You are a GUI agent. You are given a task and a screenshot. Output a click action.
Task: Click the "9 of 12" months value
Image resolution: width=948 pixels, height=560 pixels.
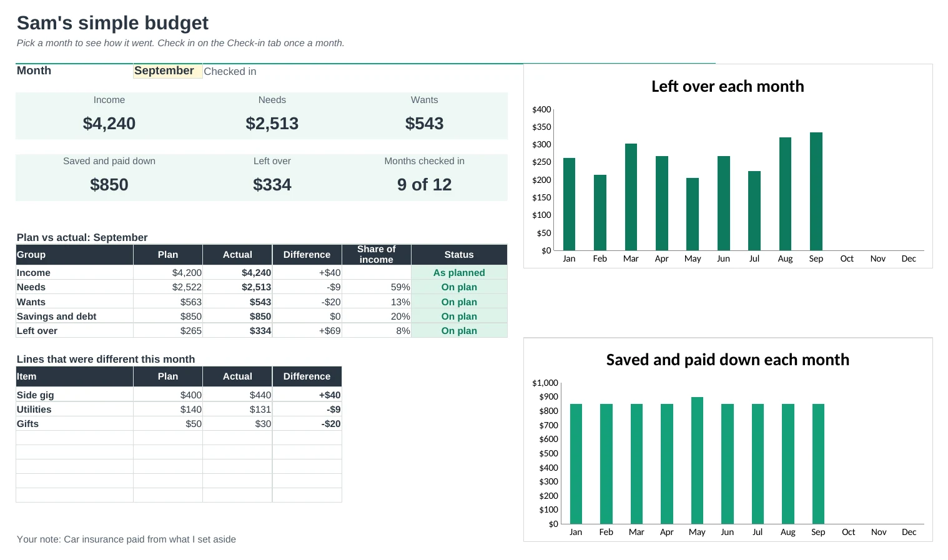[425, 185]
